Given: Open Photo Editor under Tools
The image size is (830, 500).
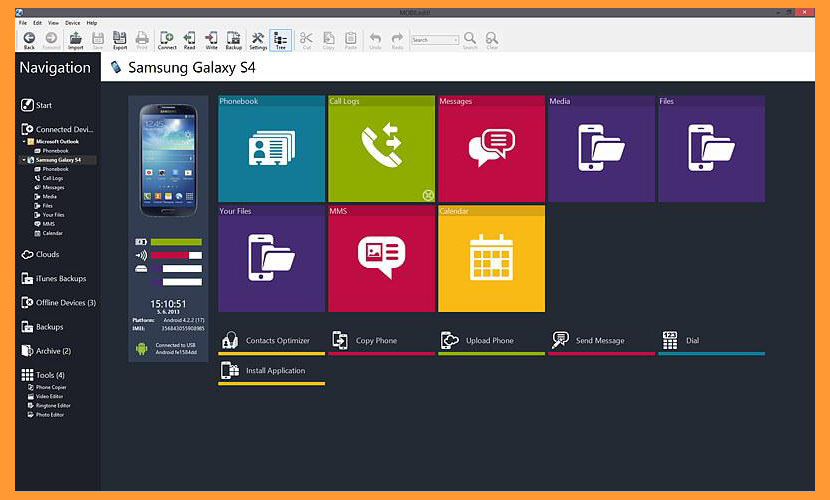Looking at the screenshot, I should tap(46, 415).
